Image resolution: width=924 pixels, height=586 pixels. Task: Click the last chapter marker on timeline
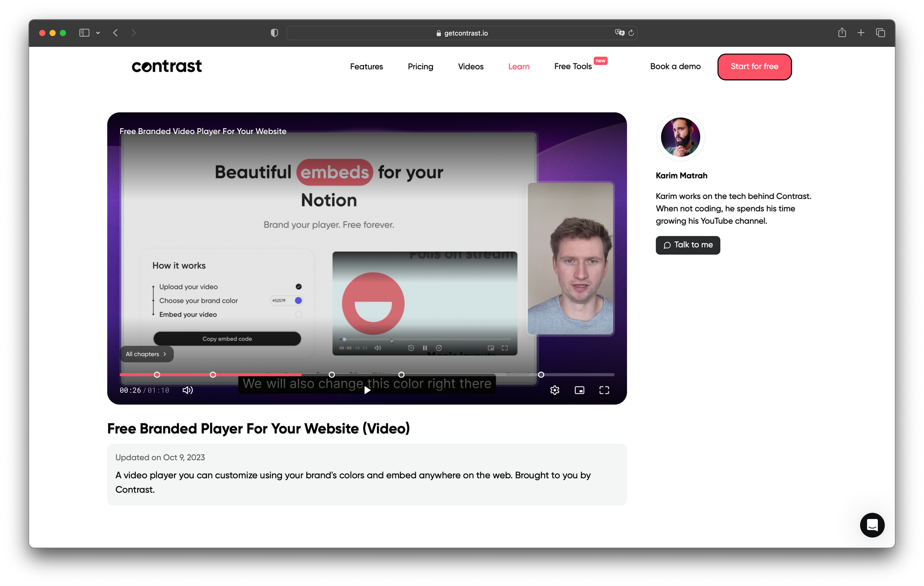pyautogui.click(x=541, y=375)
